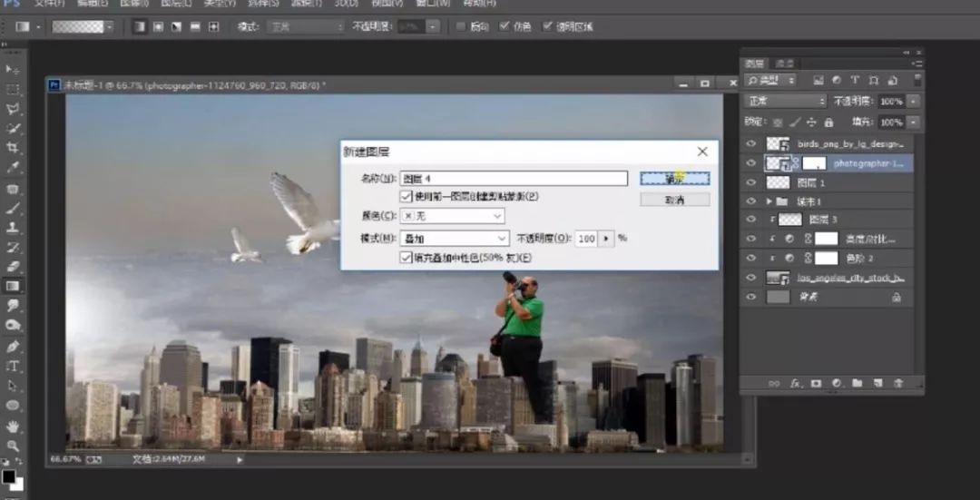Image resolution: width=980 pixels, height=500 pixels.
Task: Click the gradient preview swatch in options bar
Action: tap(78, 27)
